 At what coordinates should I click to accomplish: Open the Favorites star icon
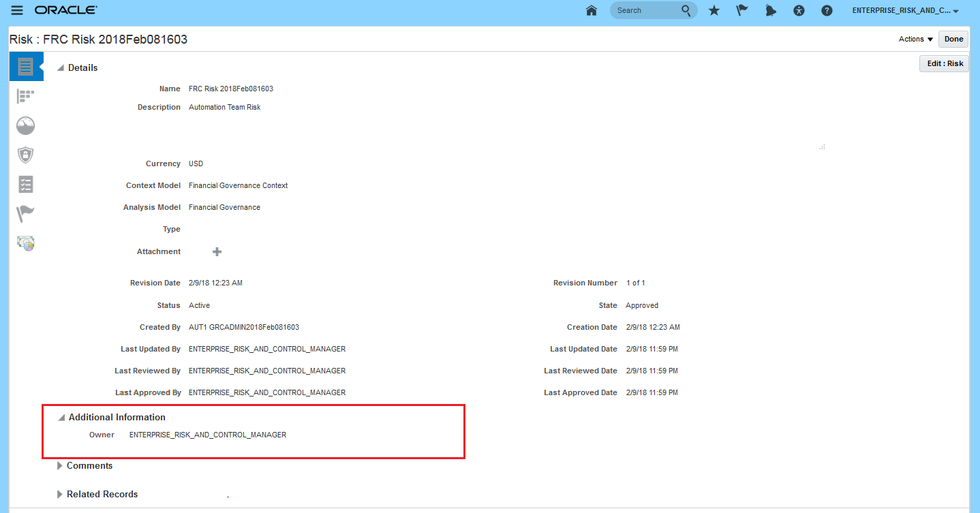tap(714, 10)
